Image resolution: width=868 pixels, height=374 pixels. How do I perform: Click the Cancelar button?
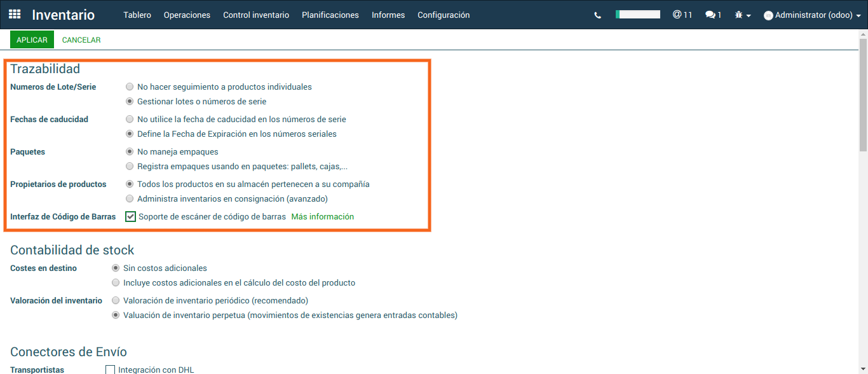(81, 40)
